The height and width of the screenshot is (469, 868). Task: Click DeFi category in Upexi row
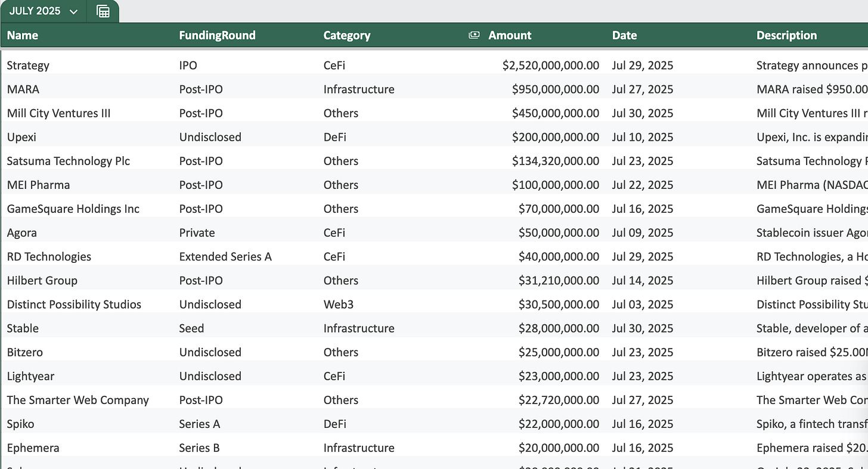click(334, 137)
